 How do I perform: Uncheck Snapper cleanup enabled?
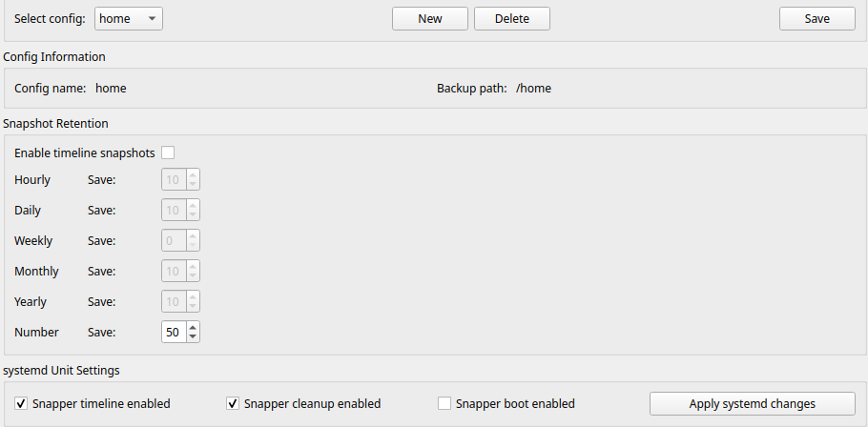coord(233,403)
